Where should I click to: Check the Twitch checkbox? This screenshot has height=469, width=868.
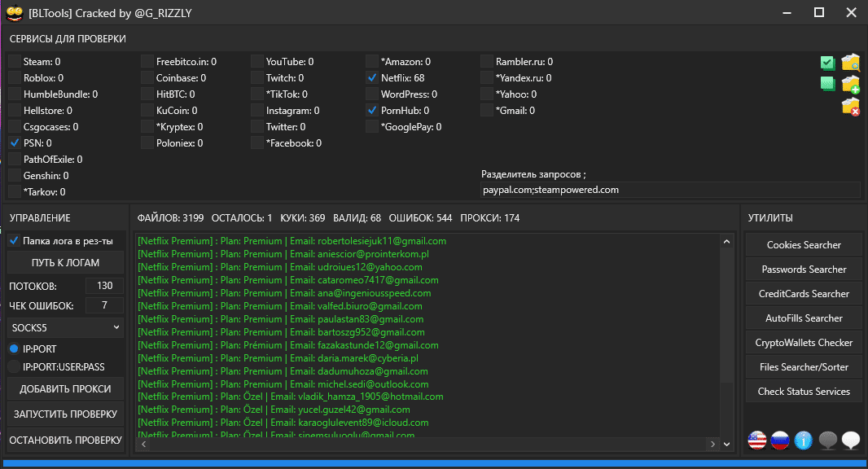click(x=256, y=78)
